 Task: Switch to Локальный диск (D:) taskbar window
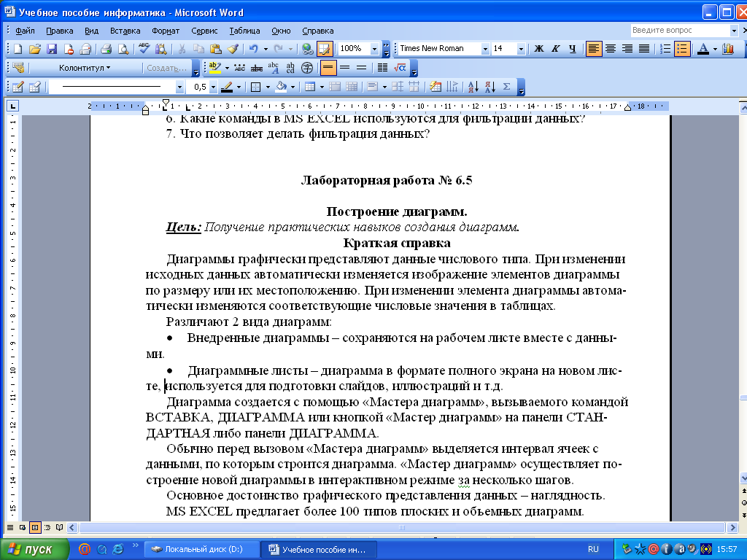[x=201, y=549]
